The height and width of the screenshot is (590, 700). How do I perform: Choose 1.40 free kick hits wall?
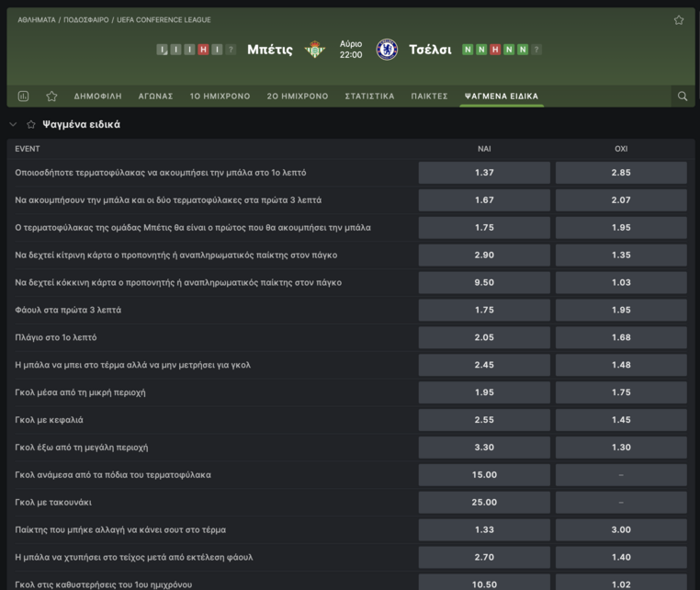pyautogui.click(x=621, y=557)
